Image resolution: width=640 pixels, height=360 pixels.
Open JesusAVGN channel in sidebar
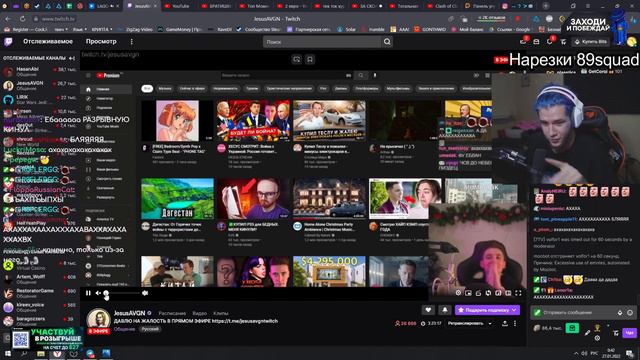click(x=40, y=85)
